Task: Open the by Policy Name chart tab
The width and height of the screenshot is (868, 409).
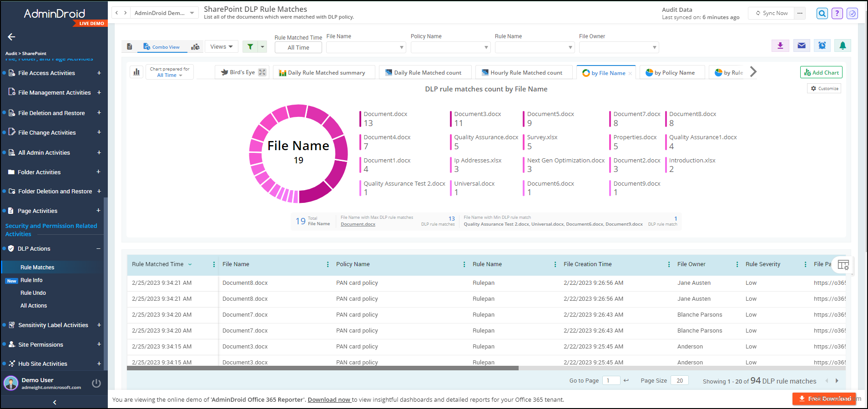Action: [672, 72]
